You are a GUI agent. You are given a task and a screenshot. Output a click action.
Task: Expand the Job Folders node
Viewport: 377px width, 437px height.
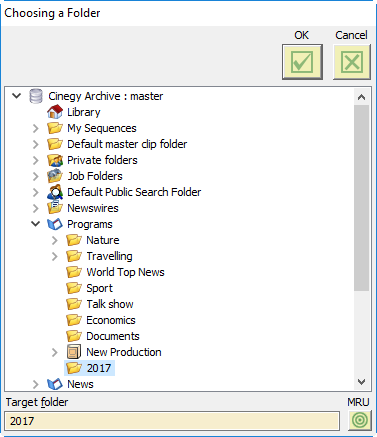36,176
